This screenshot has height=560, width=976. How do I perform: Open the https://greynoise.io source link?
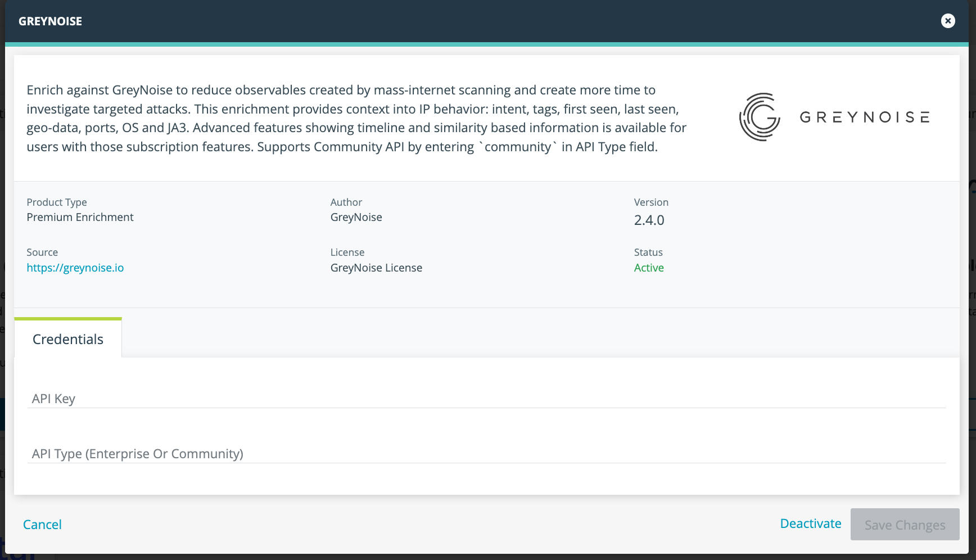click(75, 268)
